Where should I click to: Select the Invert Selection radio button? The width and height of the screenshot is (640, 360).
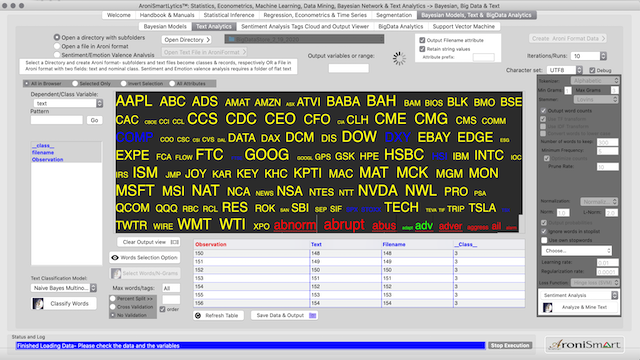click(x=124, y=83)
